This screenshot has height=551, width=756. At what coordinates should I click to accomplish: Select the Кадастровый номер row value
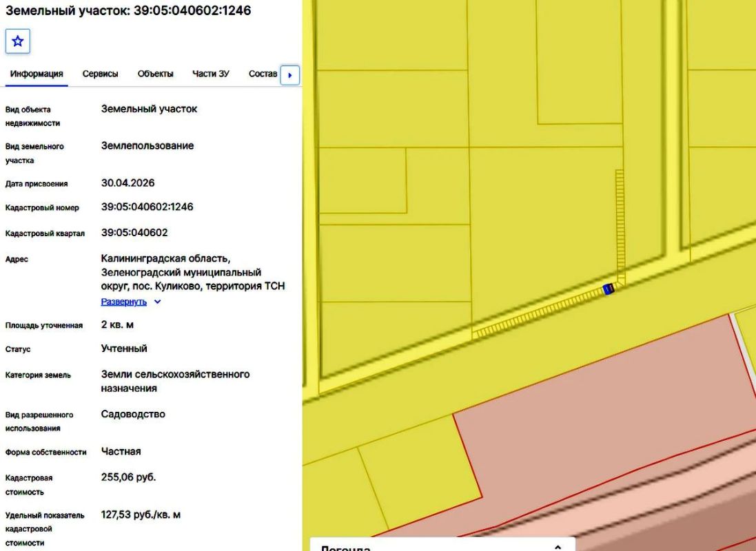pos(147,207)
